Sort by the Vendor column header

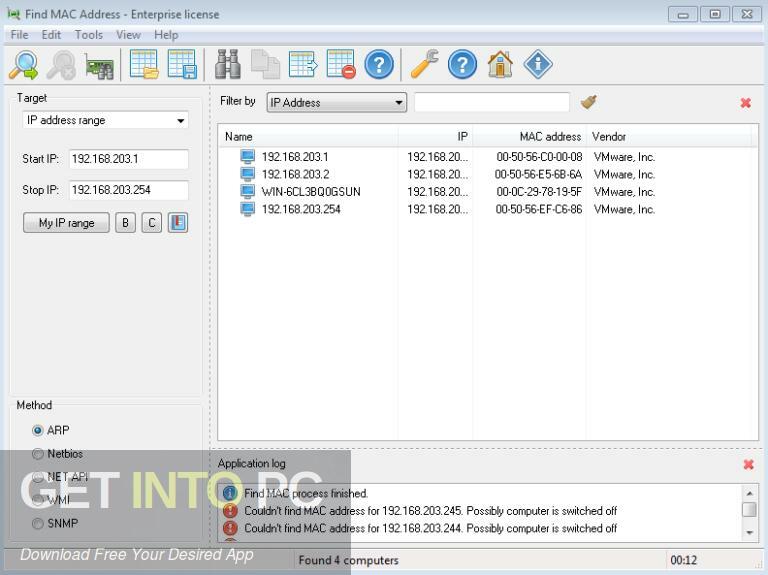coord(669,136)
